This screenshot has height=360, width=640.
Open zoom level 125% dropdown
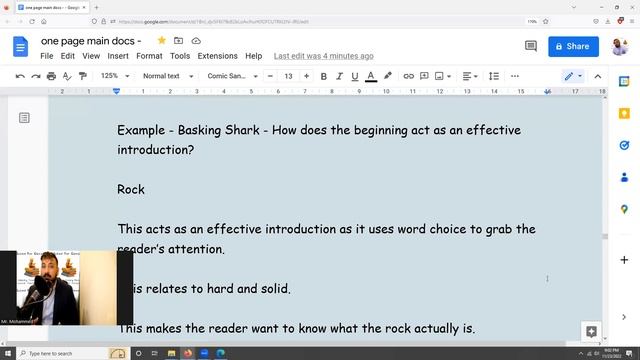pyautogui.click(x=115, y=76)
